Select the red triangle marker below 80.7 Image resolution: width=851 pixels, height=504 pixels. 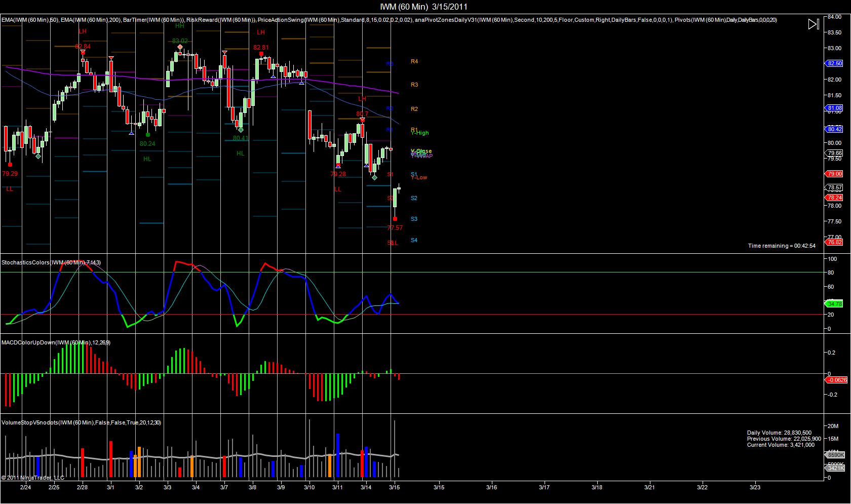363,120
